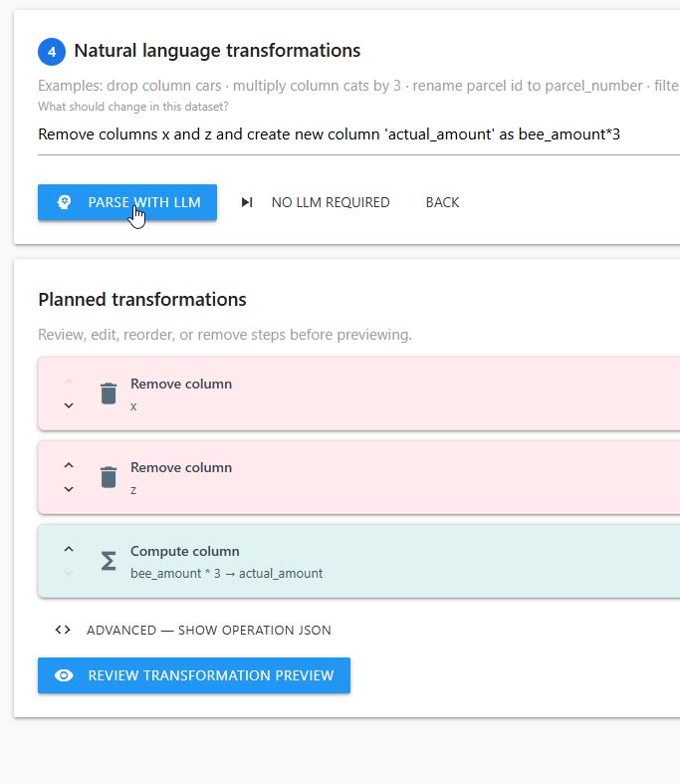Click No LLM Required button
680x784 pixels.
[316, 202]
